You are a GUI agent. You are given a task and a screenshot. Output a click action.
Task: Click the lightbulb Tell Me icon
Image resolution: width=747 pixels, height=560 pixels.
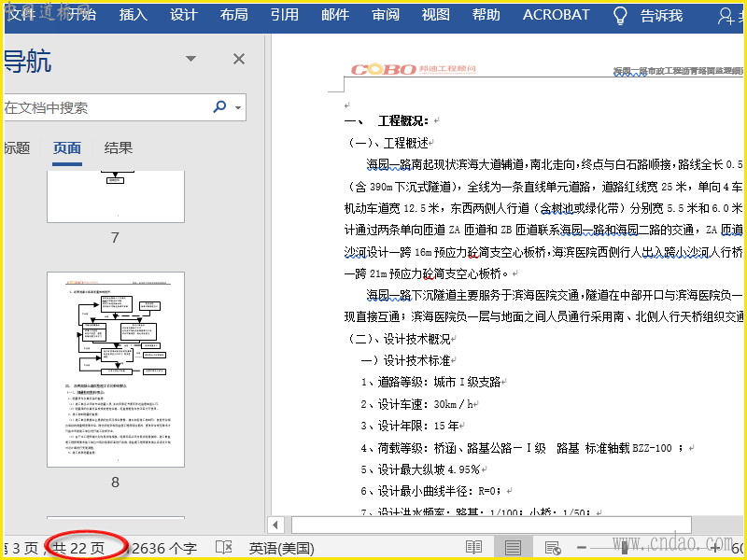click(620, 16)
